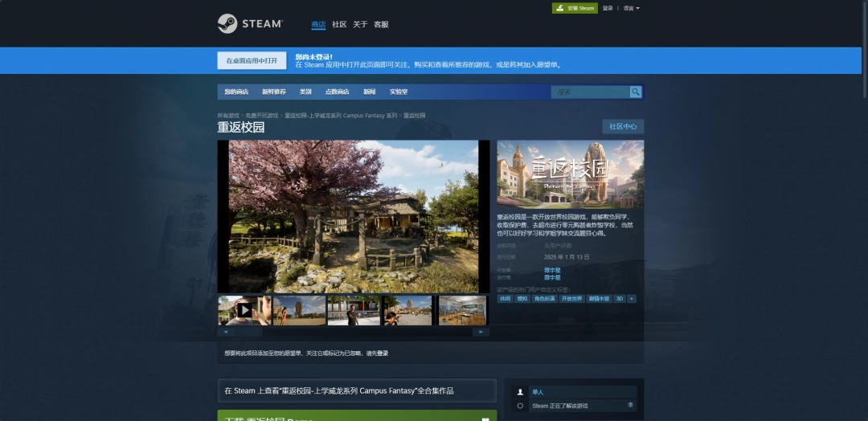Open the 语言 language dropdown
This screenshot has width=868, height=421.
pyautogui.click(x=631, y=8)
